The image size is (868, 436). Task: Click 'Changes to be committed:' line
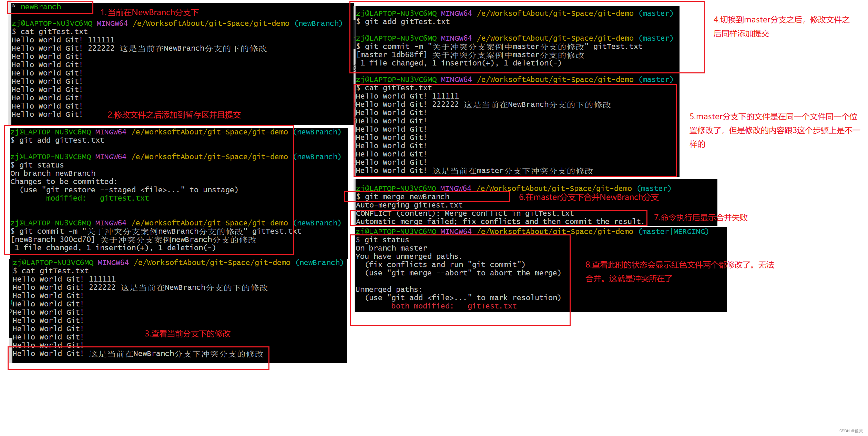64,182
